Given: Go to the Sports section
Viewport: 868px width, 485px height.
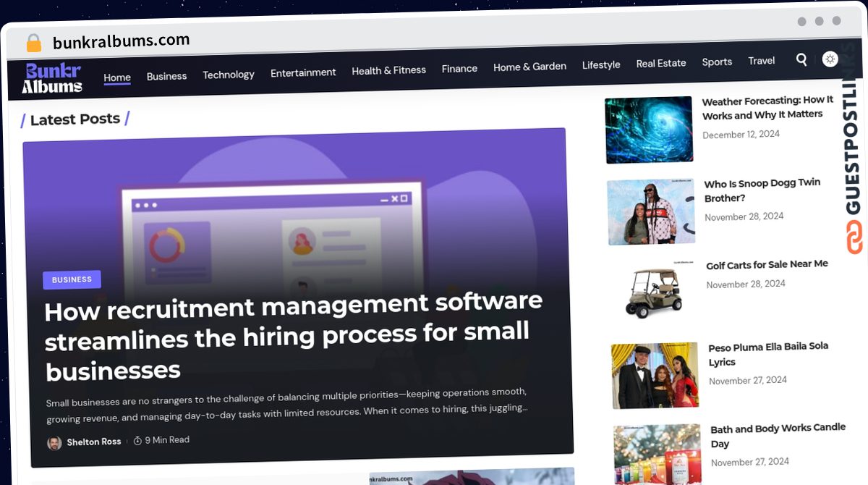Looking at the screenshot, I should click(717, 62).
